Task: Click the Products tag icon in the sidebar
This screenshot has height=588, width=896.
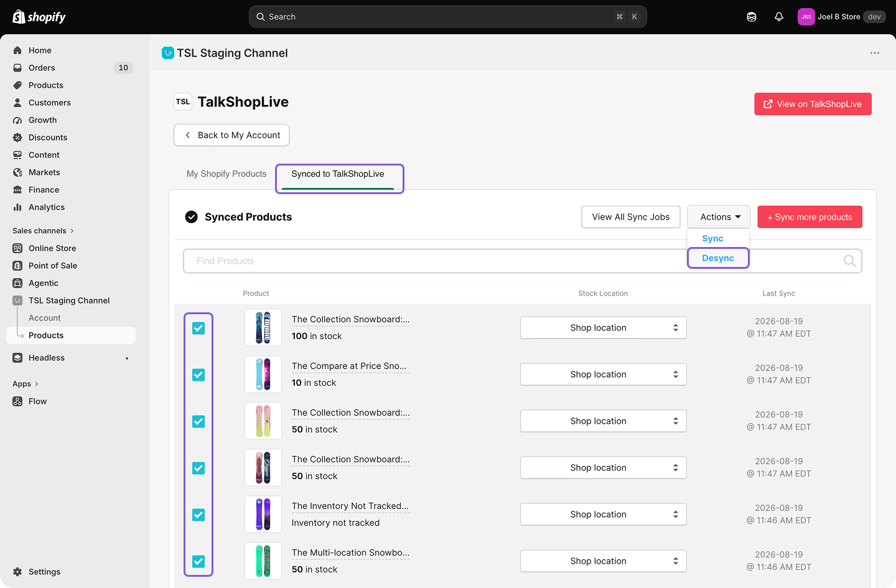Action: 17,85
